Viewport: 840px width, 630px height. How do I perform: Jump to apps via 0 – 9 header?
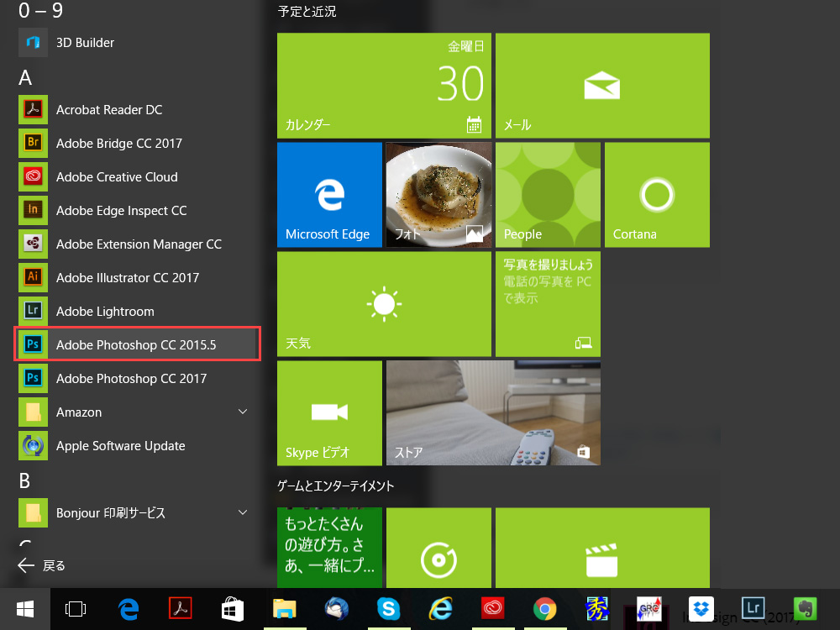pyautogui.click(x=40, y=10)
